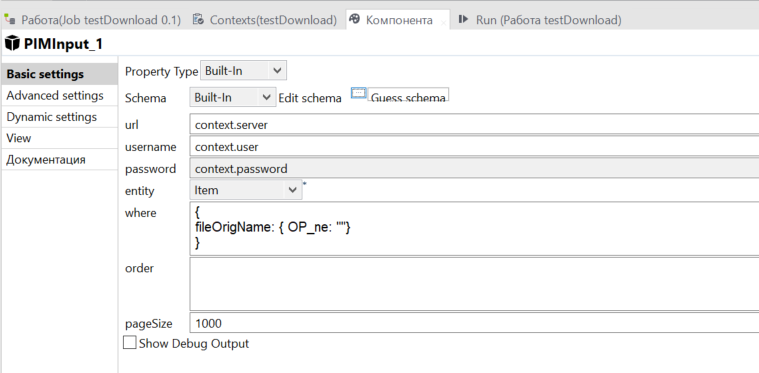Image resolution: width=759 pixels, height=373 pixels.
Task: Close the Компонента tab
Action: (443, 23)
